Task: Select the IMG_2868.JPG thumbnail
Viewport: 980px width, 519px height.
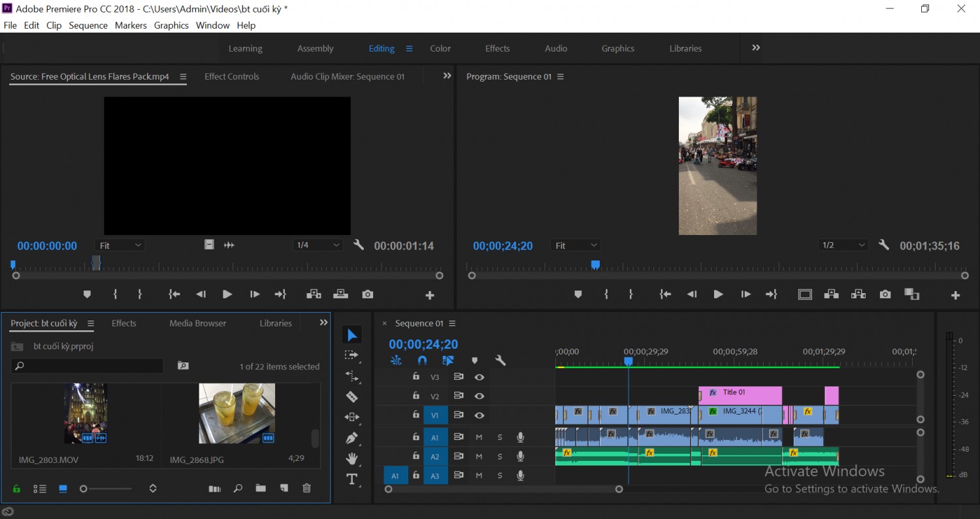Action: pos(237,414)
